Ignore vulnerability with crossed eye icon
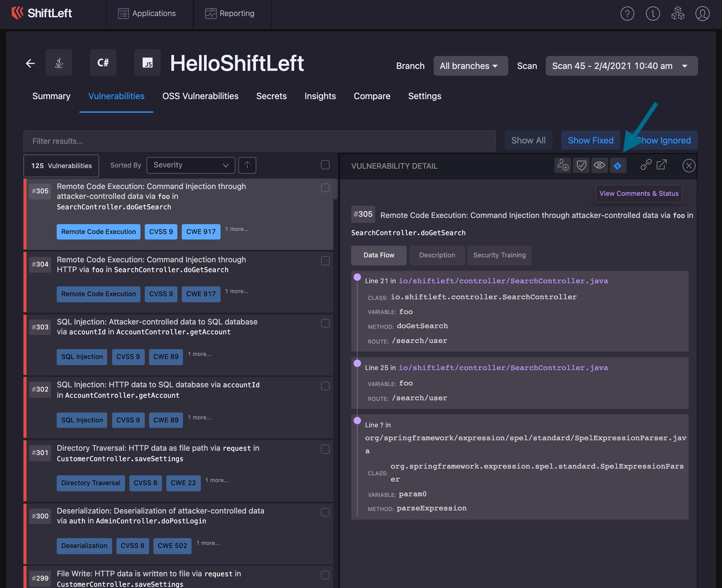 600,165
